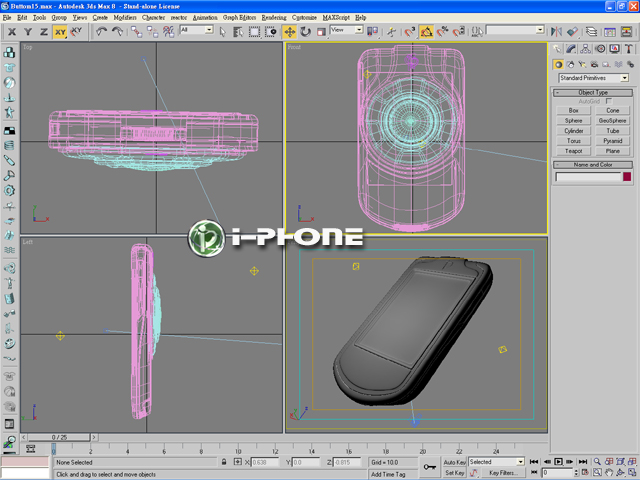
Task: Switch to the Motion command panel
Action: (600, 49)
